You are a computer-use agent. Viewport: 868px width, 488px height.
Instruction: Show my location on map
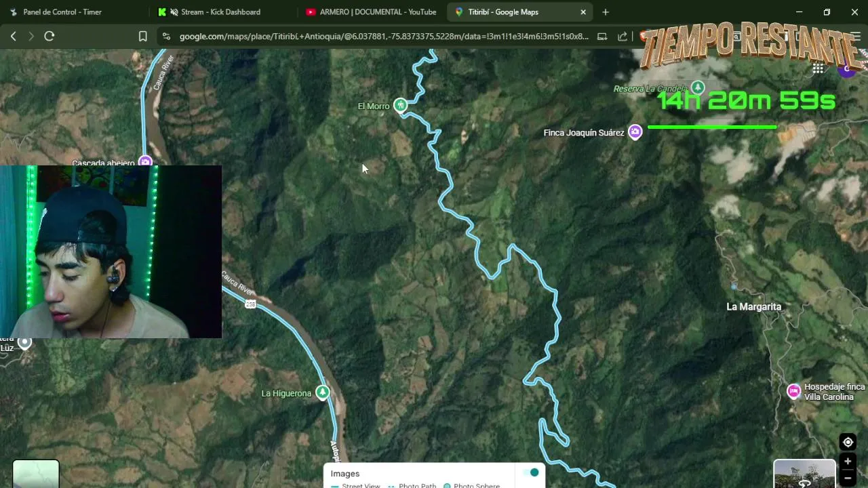coord(848,443)
